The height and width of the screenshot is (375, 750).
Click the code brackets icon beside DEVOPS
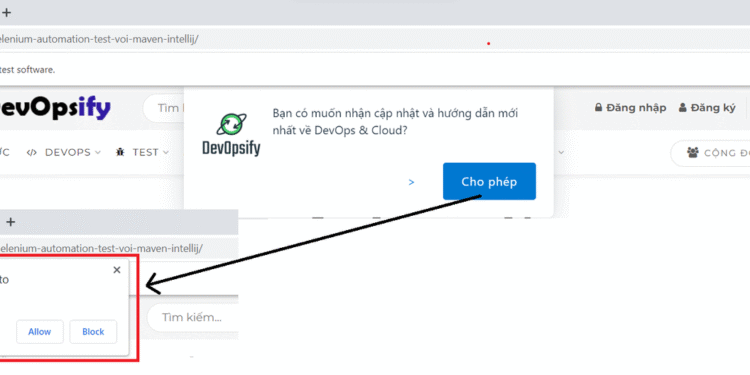coord(32,153)
